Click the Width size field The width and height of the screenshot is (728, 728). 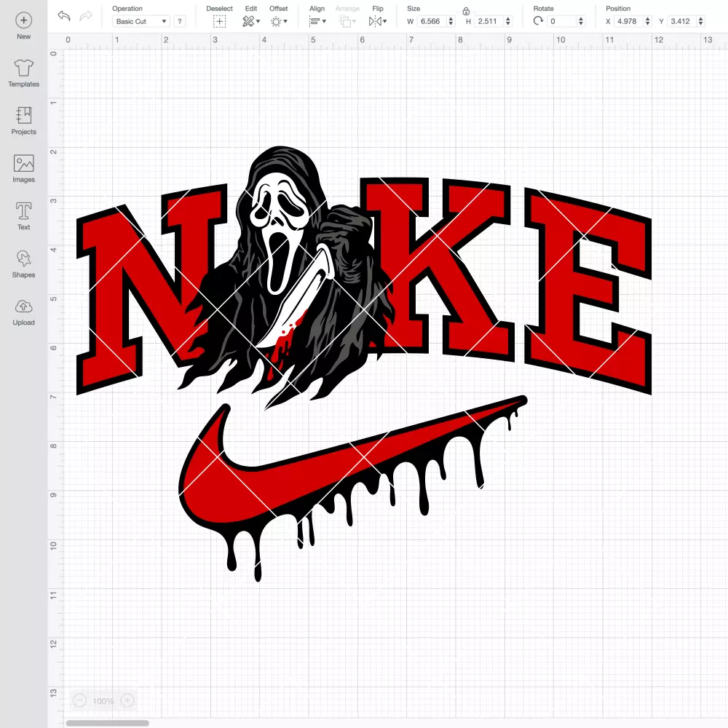point(431,21)
